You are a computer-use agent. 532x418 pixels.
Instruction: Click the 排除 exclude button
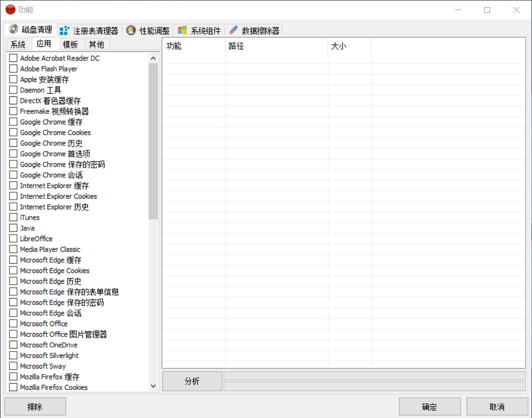coord(34,406)
